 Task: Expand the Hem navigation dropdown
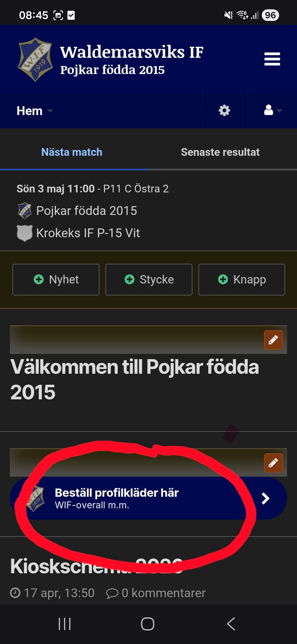click(x=35, y=111)
